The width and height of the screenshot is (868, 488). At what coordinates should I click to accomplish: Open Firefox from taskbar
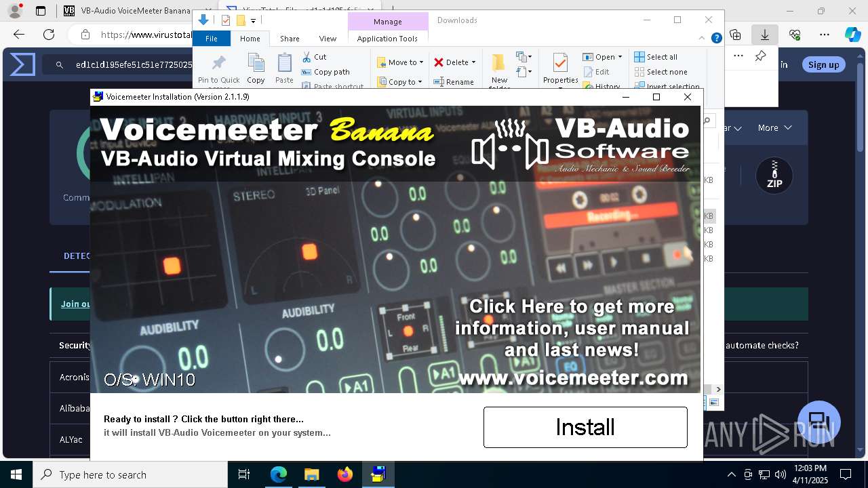tap(345, 474)
